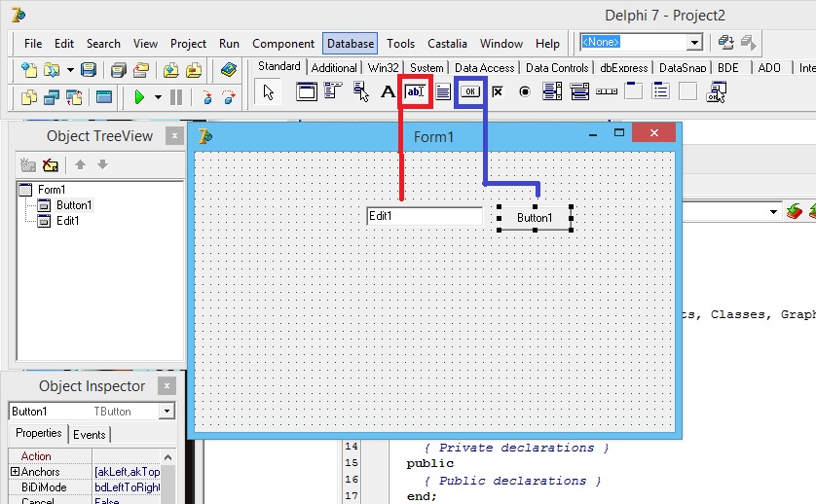Select the ComboBox component icon
The image size is (816, 504).
point(579,92)
